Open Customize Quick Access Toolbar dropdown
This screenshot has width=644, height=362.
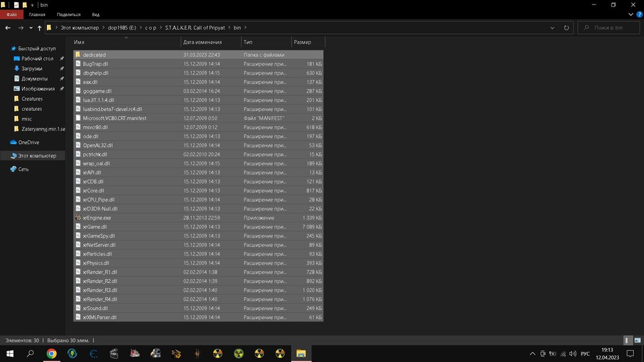pos(32,5)
